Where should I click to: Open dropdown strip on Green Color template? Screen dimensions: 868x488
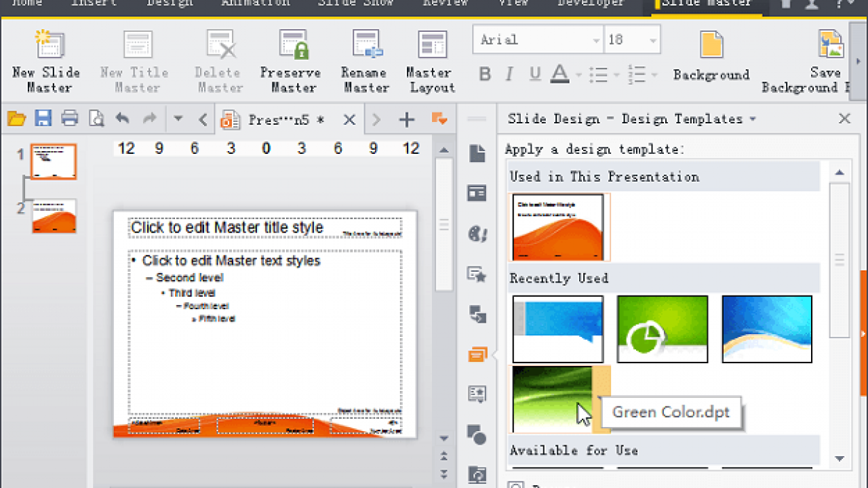click(601, 399)
